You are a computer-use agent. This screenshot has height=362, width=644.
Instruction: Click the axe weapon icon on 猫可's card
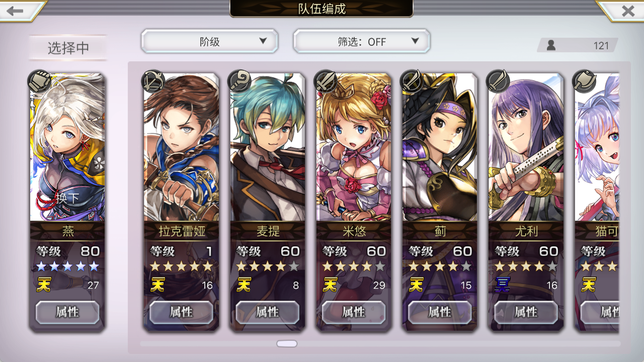tap(585, 81)
